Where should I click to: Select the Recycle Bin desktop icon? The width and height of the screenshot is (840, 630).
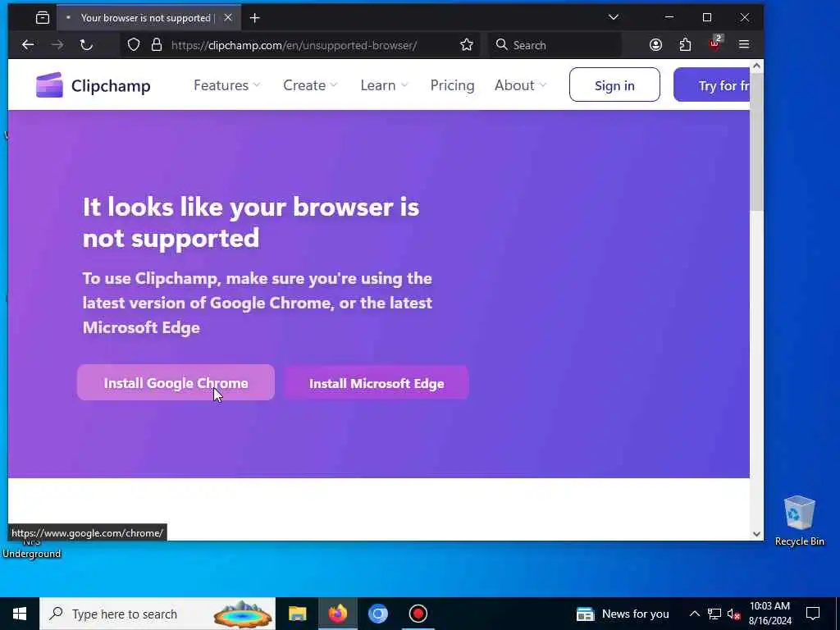coord(799,521)
